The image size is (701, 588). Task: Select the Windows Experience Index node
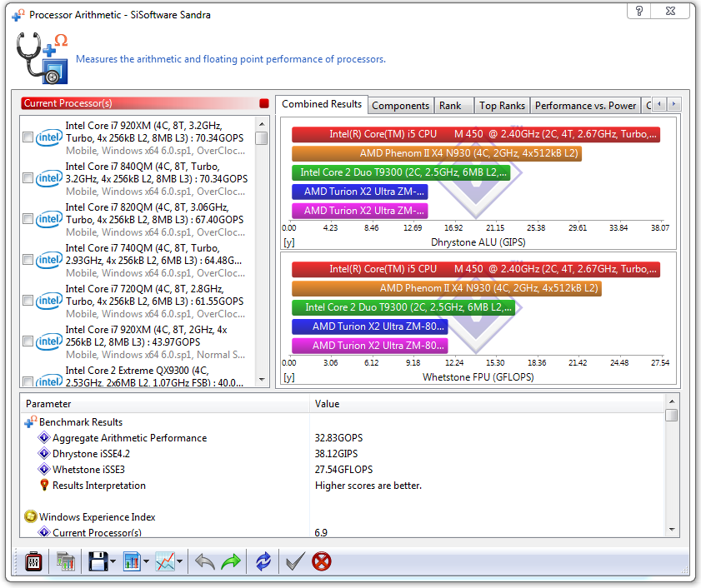point(97,517)
